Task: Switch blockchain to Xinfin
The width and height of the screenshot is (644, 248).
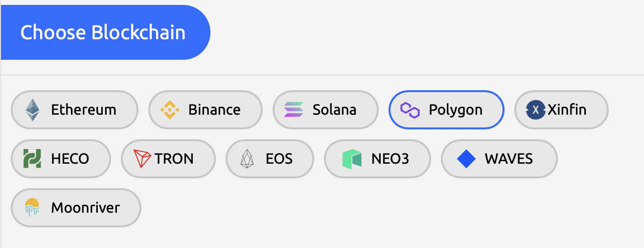Action: click(567, 110)
